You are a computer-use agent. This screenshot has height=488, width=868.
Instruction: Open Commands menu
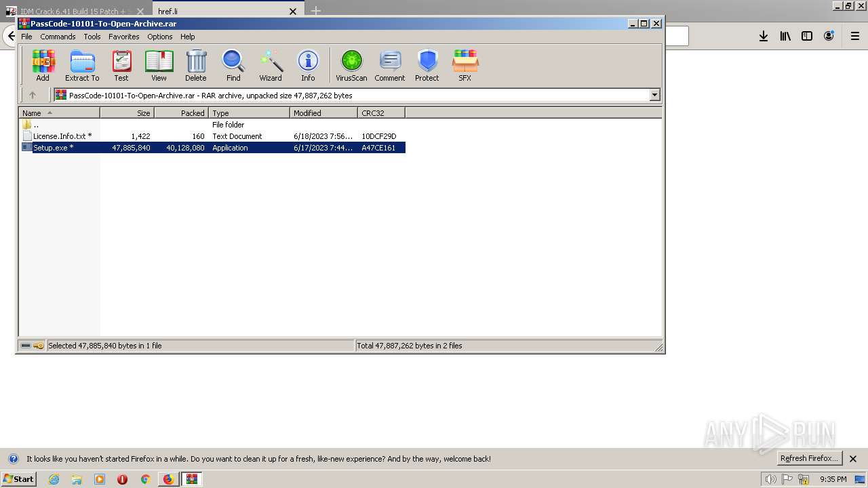tap(58, 37)
